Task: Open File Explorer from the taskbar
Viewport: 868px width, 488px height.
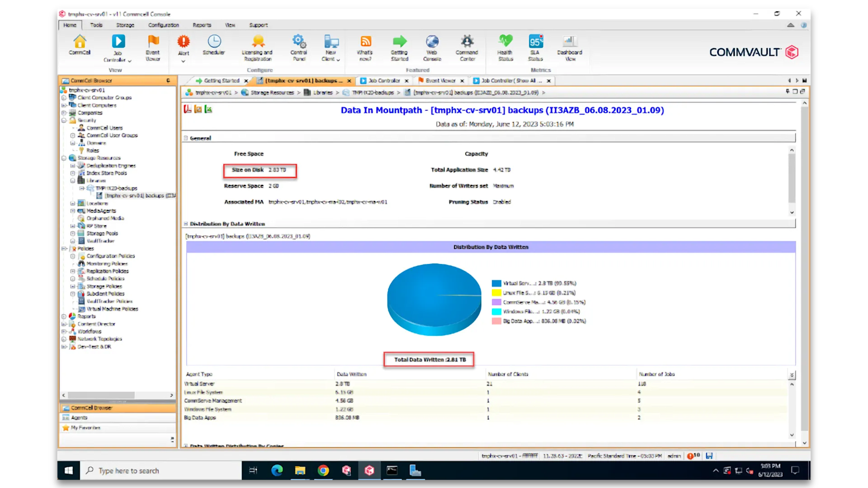Action: click(x=300, y=471)
